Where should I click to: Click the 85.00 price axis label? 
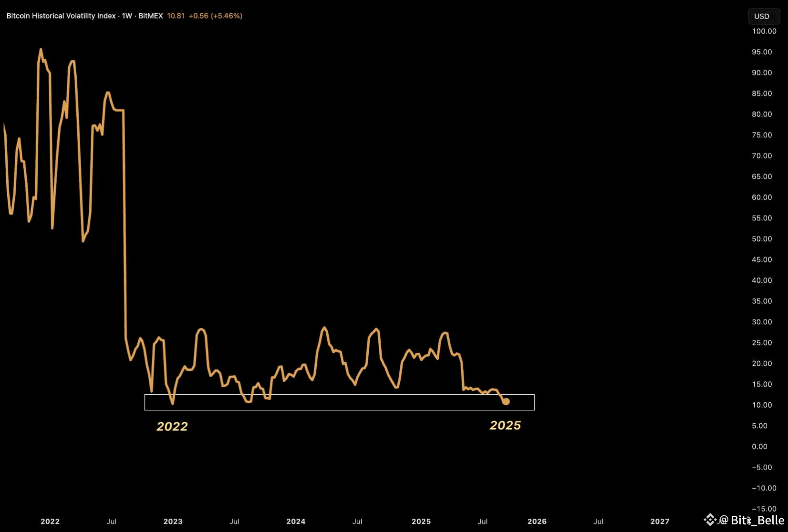[x=762, y=93]
